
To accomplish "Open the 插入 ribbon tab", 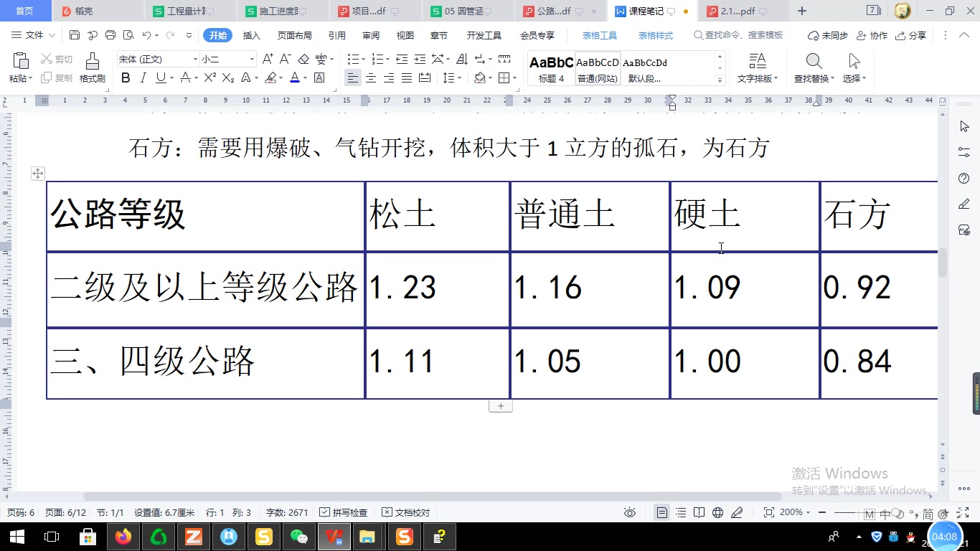I will pos(252,35).
